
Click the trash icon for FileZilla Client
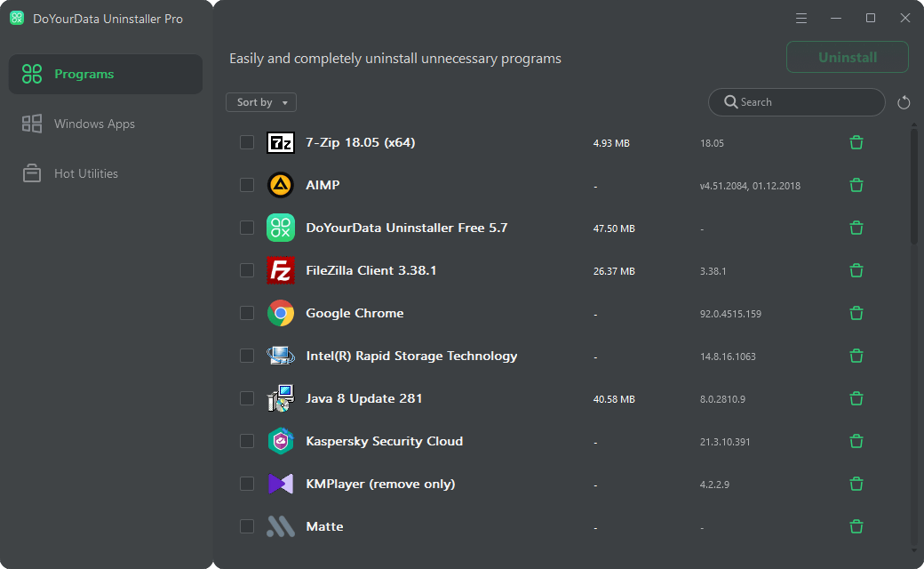point(856,270)
